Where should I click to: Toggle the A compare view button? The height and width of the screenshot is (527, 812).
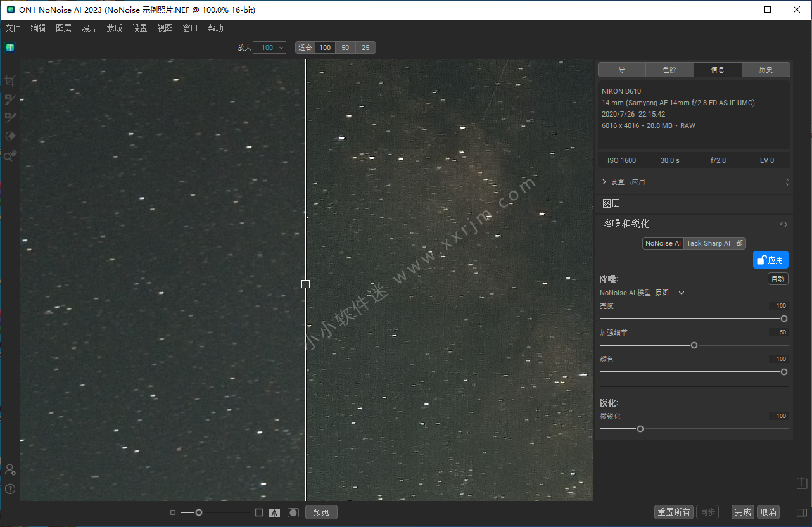pos(274,512)
